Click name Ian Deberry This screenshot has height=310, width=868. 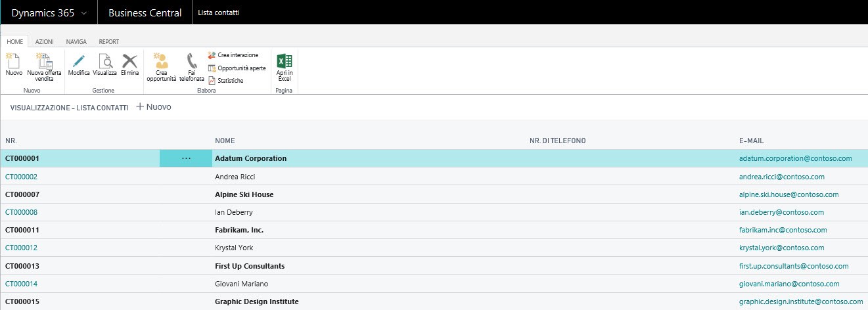point(234,212)
